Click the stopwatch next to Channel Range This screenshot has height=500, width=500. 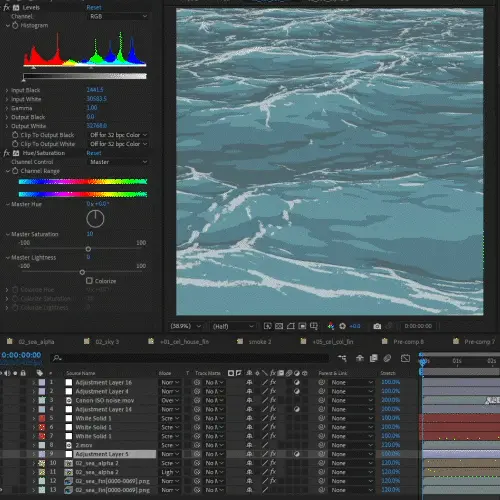15,171
